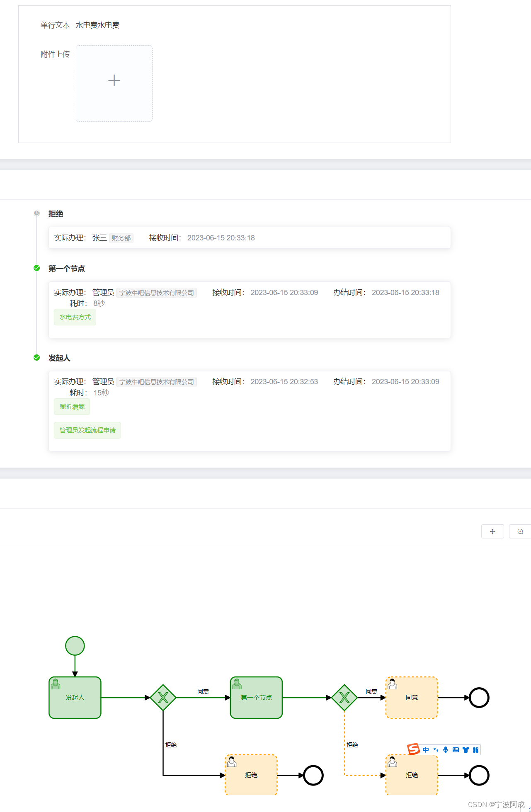Toggle the Sogou Chinese/English 中 mode icon
The height and width of the screenshot is (812, 531).
coord(426,750)
